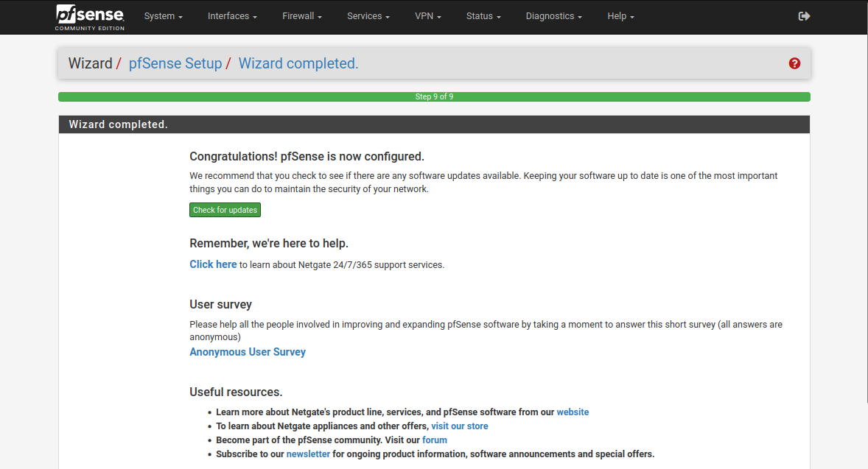
Task: Open the Anonymous User Survey link
Action: pos(248,352)
